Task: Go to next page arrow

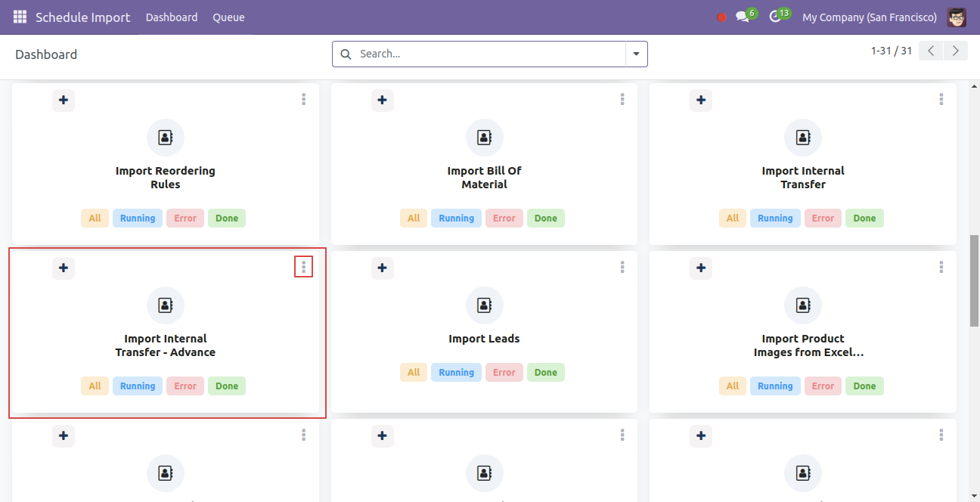Action: [956, 51]
